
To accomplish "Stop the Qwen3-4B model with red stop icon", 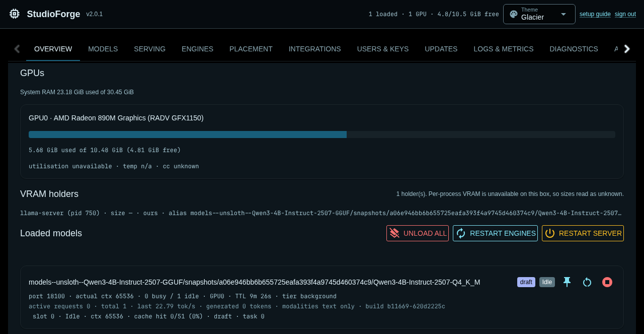I will (607, 282).
